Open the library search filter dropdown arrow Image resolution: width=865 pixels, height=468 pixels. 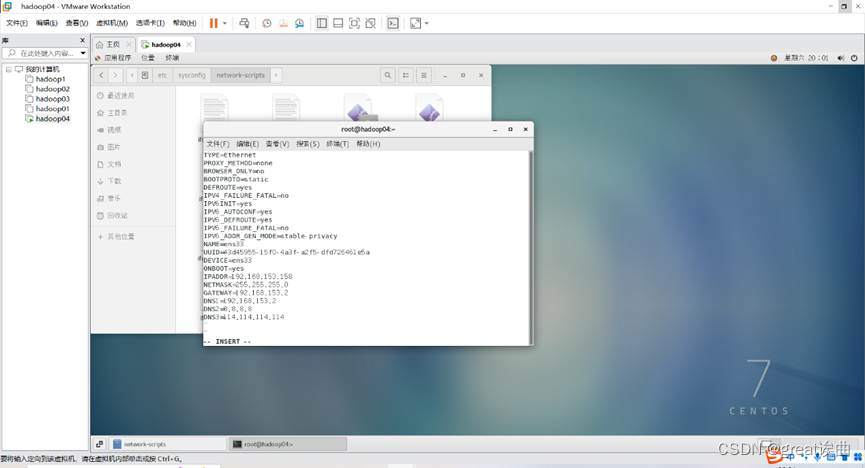(83, 53)
